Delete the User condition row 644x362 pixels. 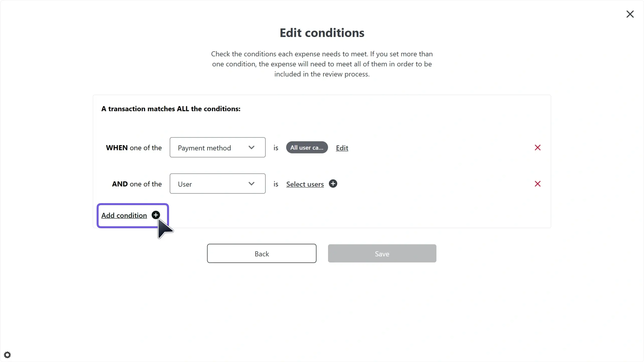pos(538,184)
